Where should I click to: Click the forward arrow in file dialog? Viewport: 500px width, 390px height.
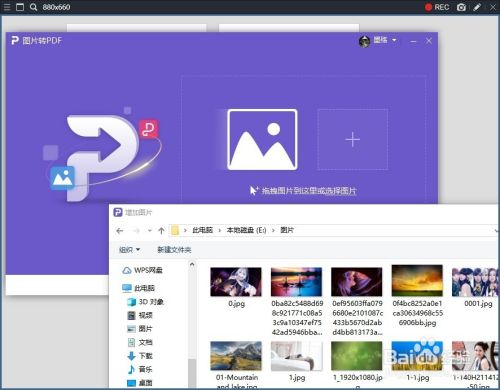coord(136,231)
